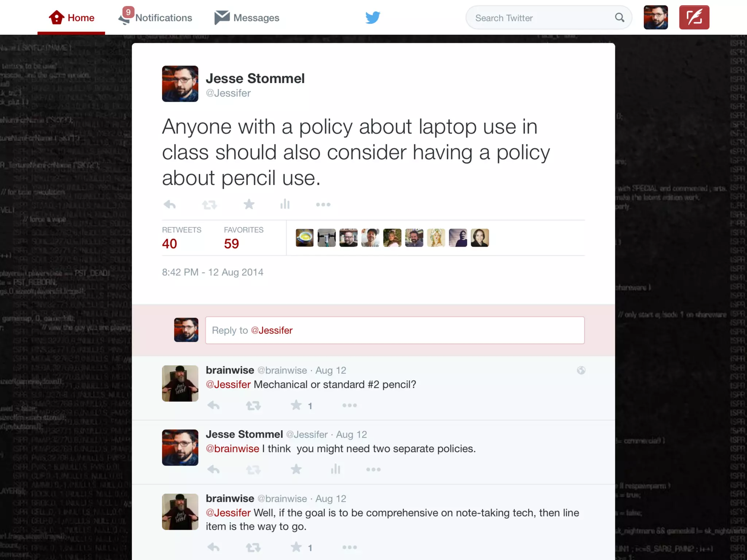Click the 40 retweets count
Screen dimensions: 747x560
point(170,244)
